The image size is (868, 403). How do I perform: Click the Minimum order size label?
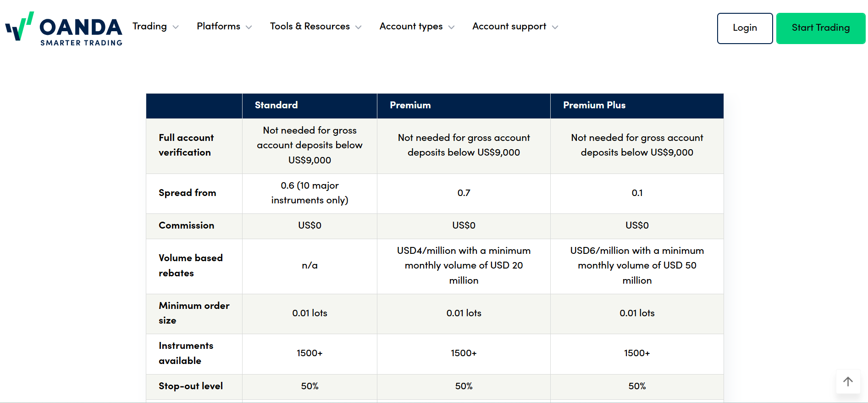click(x=194, y=313)
